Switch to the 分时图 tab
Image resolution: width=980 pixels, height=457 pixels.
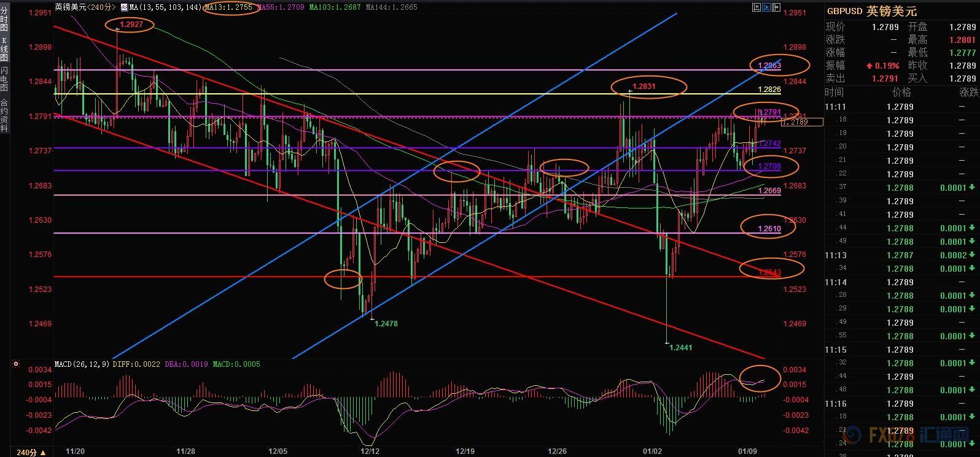point(4,20)
